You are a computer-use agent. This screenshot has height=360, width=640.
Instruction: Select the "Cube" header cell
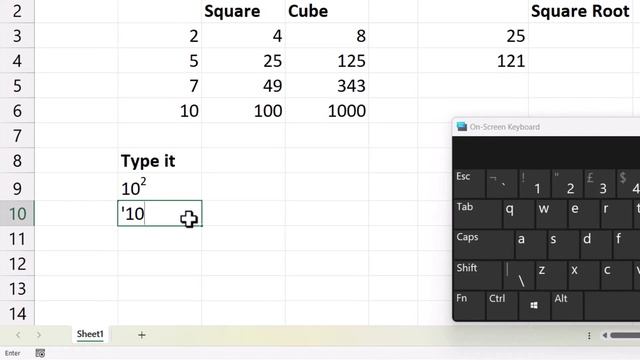[327, 11]
